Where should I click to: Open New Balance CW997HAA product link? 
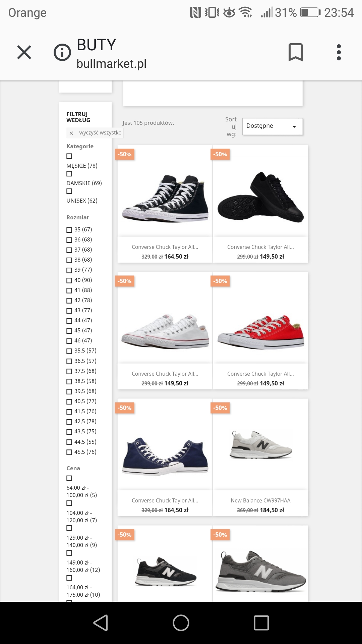[x=260, y=500]
